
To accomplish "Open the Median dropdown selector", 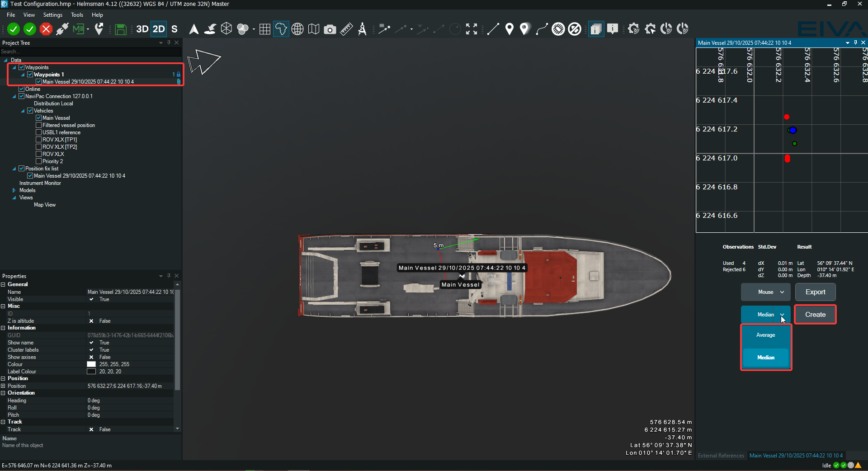I will (x=765, y=315).
